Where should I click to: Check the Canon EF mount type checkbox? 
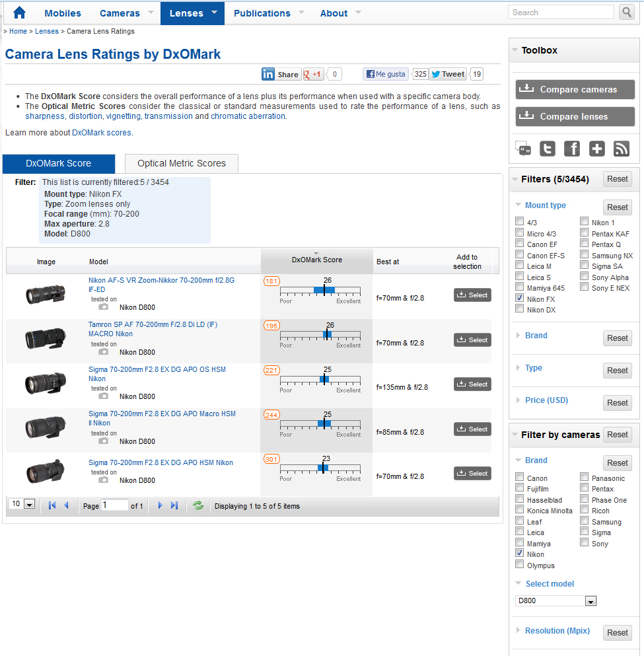point(519,243)
